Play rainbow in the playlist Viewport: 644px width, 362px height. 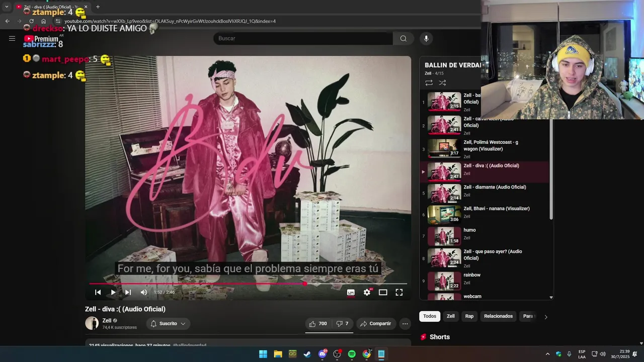pyautogui.click(x=485, y=281)
